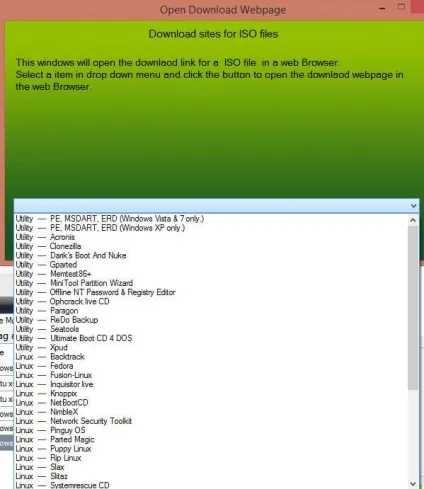Select Ophcrack live CD
Screen dimensions: 424x489
211,301
